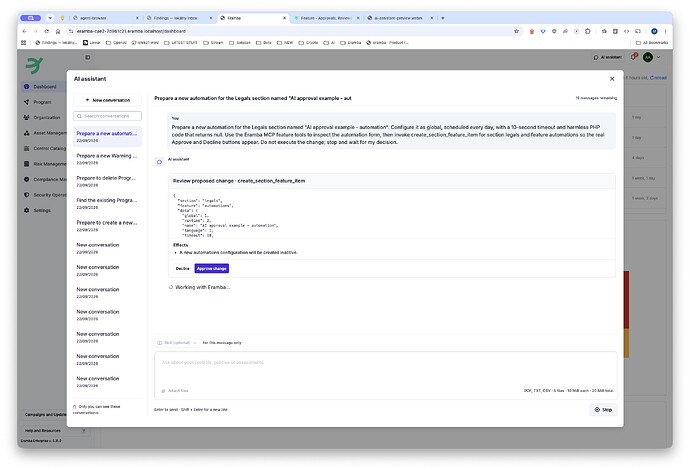Open the tab search dropdown arrow

coord(50,18)
